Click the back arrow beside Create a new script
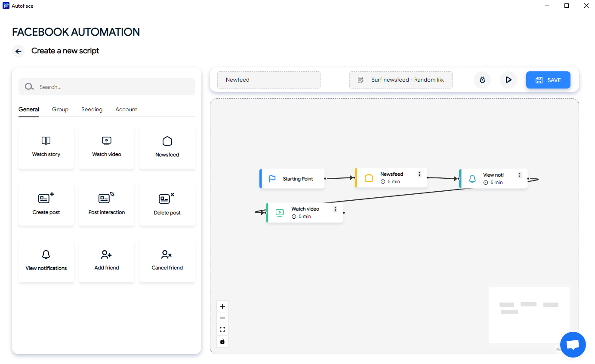The image size is (595, 364). [18, 51]
